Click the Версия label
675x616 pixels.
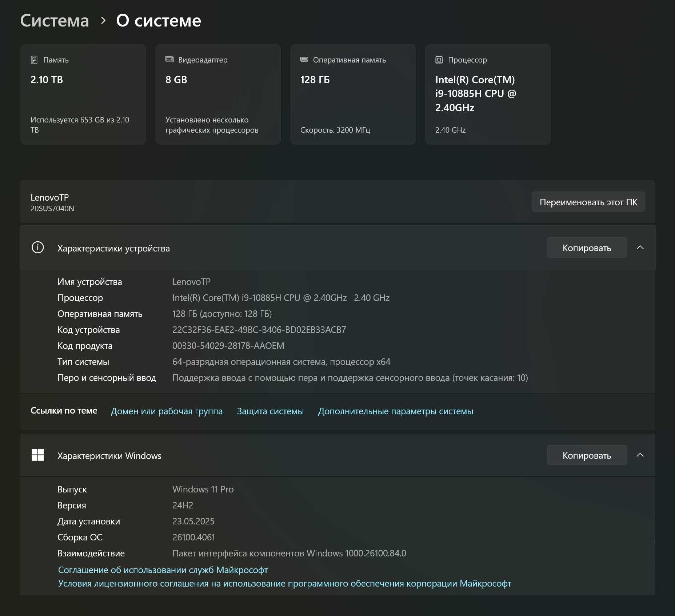[72, 505]
